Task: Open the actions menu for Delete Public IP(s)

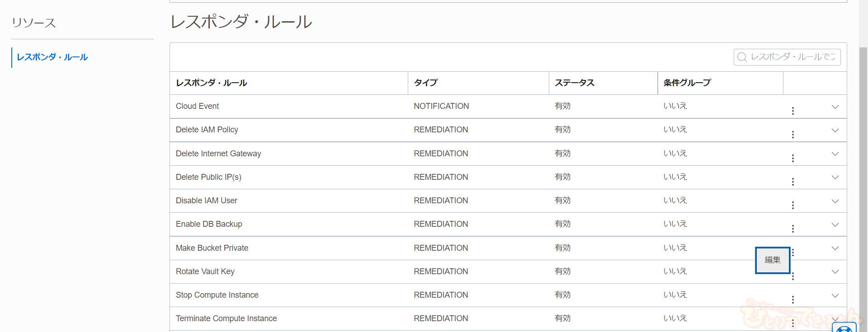Action: (x=793, y=182)
